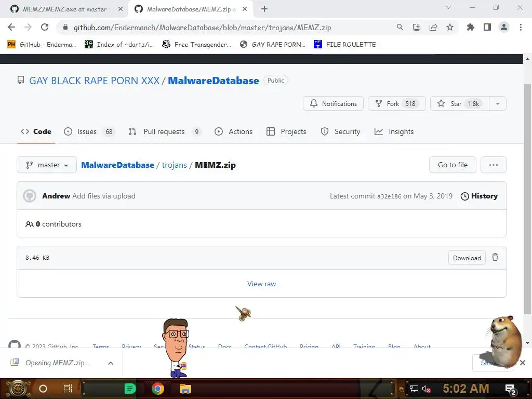
Task: Click the address bar URL field
Action: [x=202, y=28]
